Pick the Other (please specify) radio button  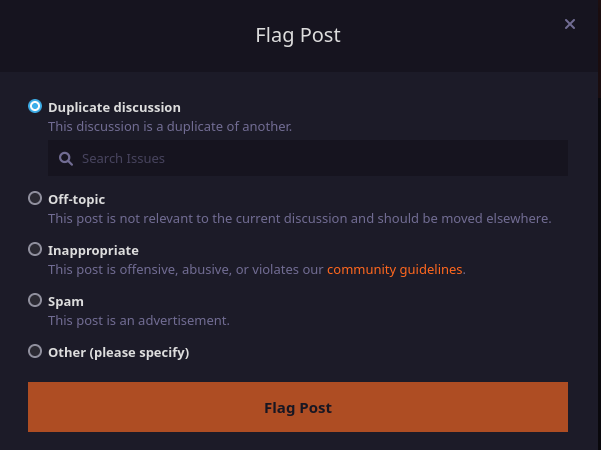pyautogui.click(x=36, y=351)
